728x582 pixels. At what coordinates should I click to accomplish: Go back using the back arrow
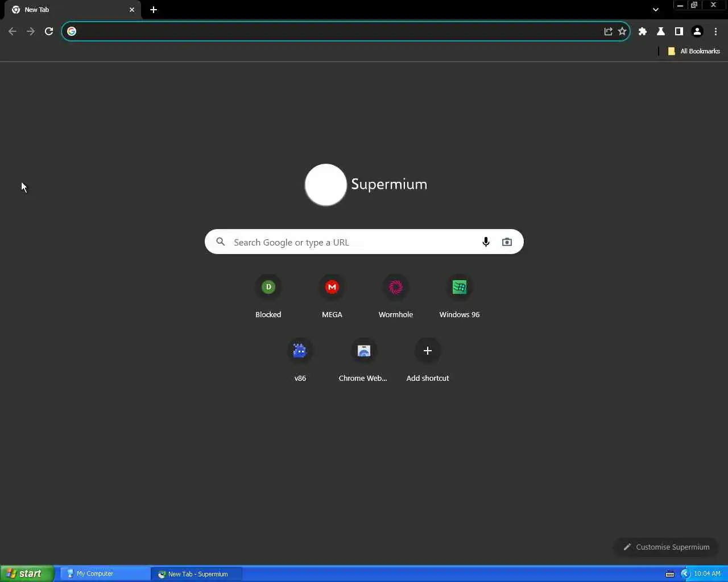(x=13, y=31)
